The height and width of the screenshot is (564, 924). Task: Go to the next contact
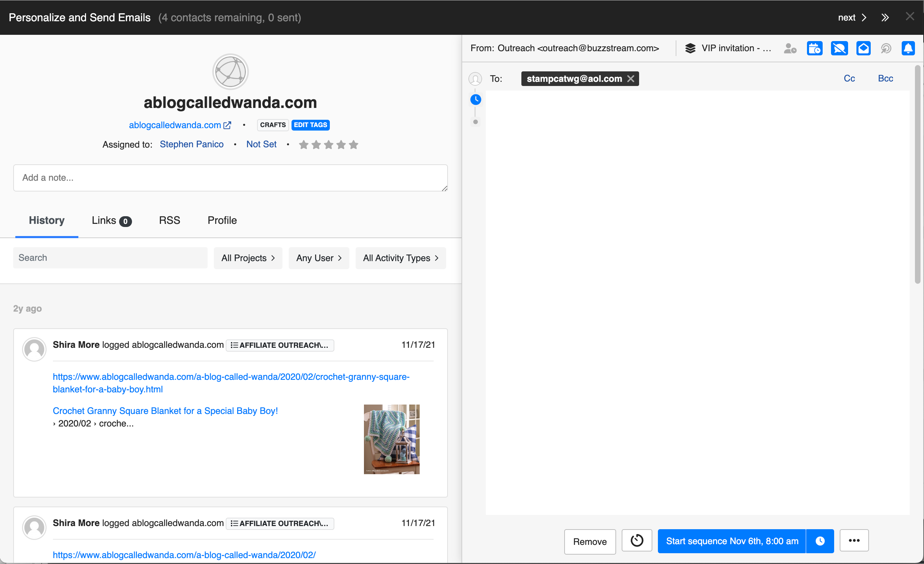852,18
